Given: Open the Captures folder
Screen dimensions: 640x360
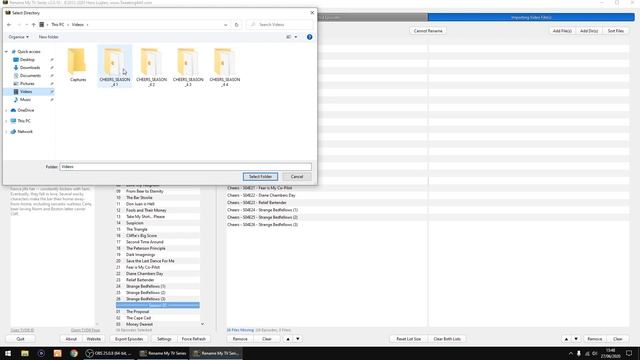Looking at the screenshot, I should 78,64.
